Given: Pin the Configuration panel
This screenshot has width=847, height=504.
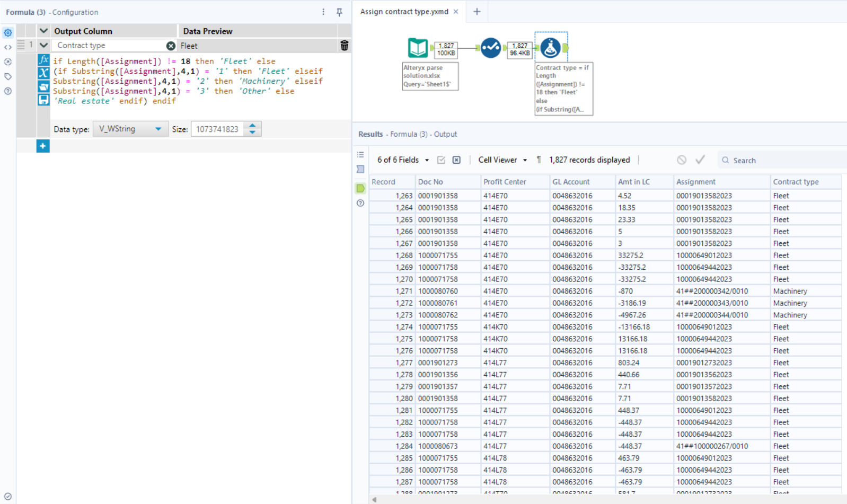Looking at the screenshot, I should 339,12.
